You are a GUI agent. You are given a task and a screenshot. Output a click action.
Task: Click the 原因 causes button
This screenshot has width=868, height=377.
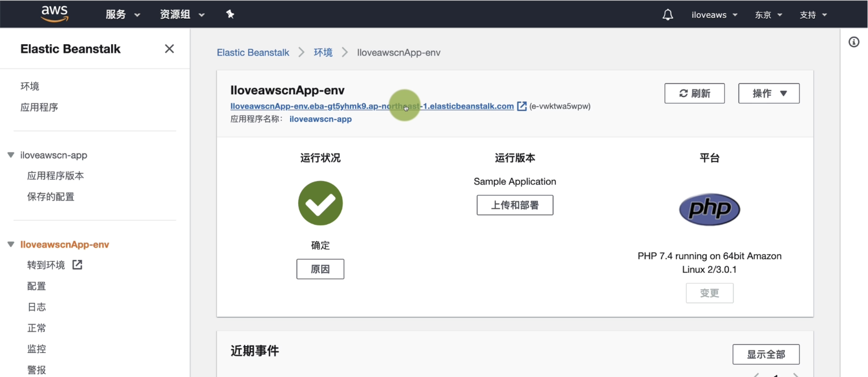click(x=320, y=269)
